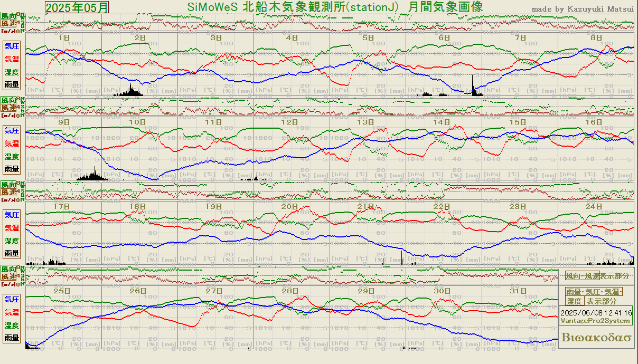Click the 2025/06/08 12:41:16 timestamp
Viewport: 638px width, 364px height.
click(x=596, y=313)
